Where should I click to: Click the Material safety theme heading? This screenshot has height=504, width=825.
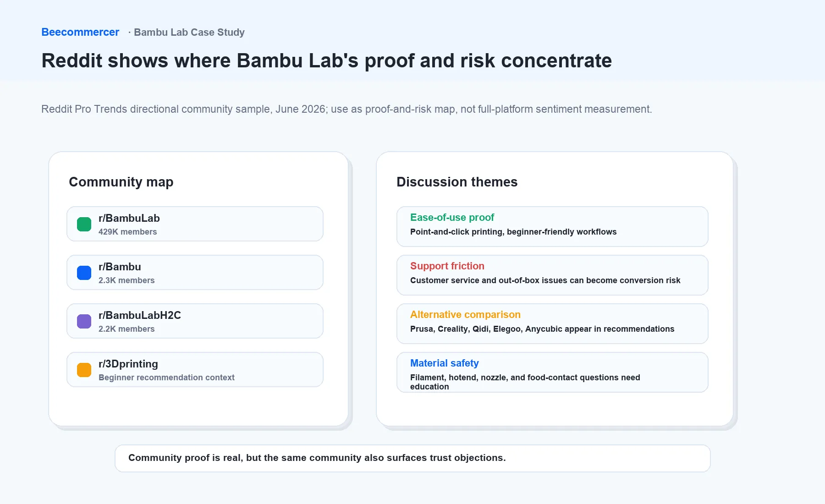[444, 363]
